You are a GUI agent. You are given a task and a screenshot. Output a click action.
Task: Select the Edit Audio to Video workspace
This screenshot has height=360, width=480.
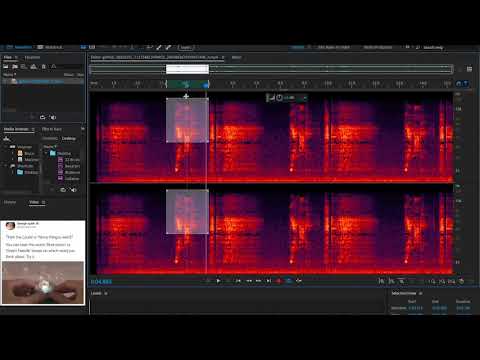pos(333,47)
